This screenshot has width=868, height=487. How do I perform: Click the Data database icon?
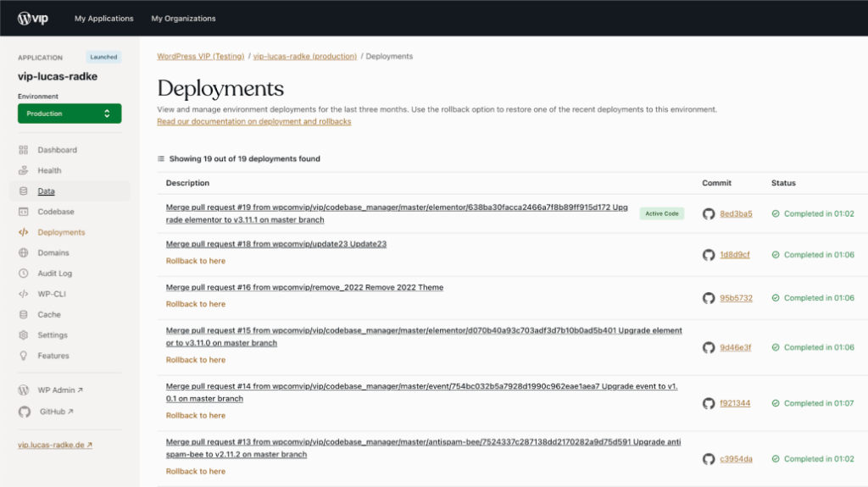pyautogui.click(x=23, y=191)
